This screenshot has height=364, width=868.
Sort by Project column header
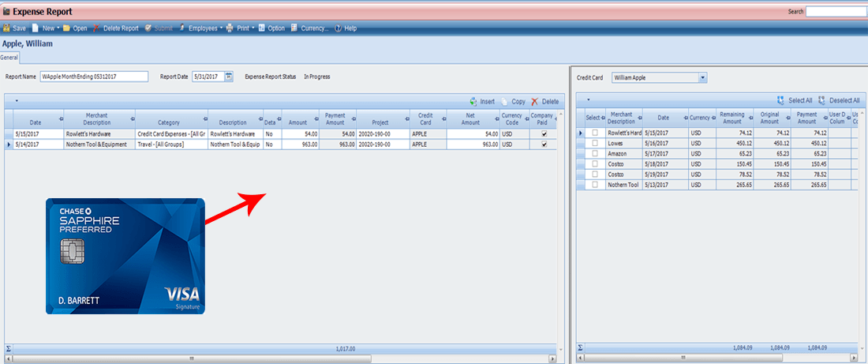[380, 119]
